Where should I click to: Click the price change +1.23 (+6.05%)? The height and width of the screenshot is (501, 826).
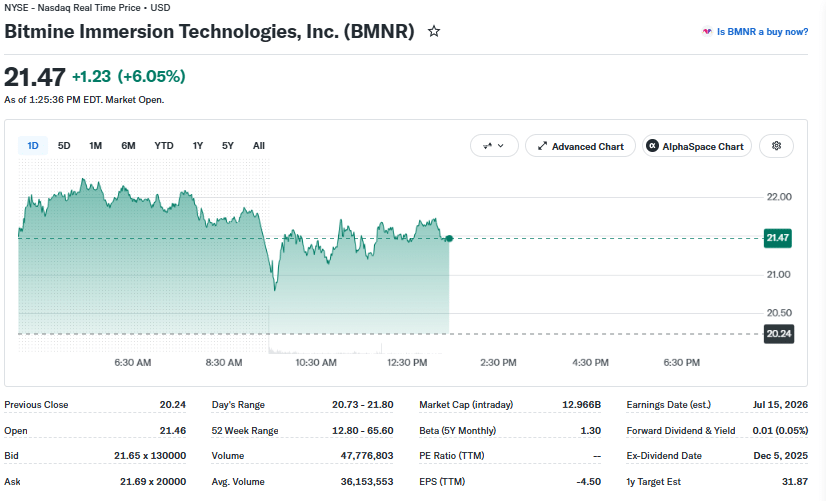pos(129,76)
